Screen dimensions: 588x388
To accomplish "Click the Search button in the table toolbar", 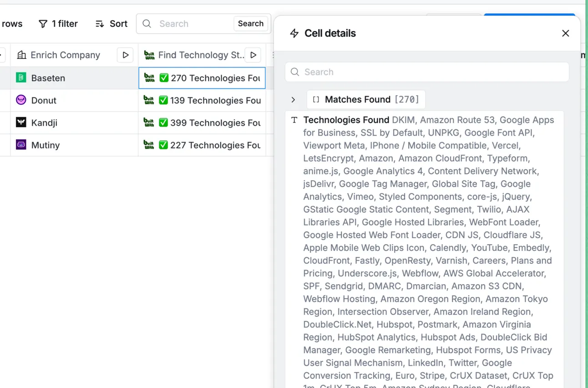I will (x=251, y=24).
